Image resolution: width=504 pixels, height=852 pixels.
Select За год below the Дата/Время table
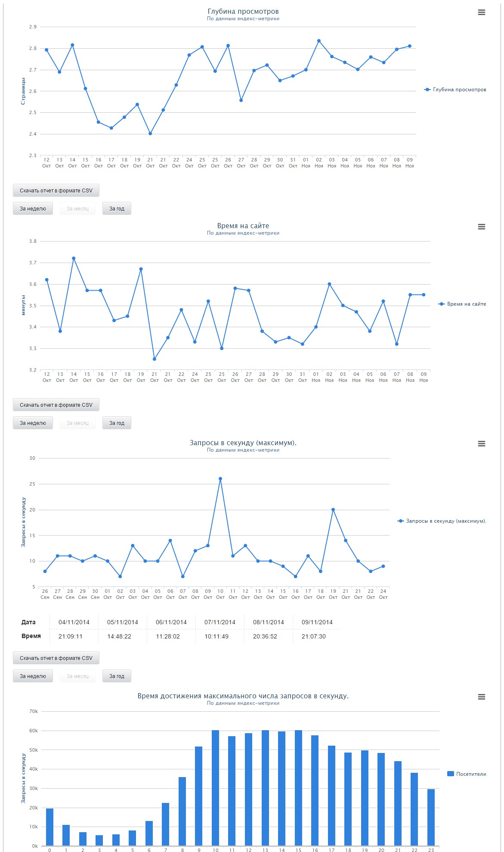tap(117, 676)
